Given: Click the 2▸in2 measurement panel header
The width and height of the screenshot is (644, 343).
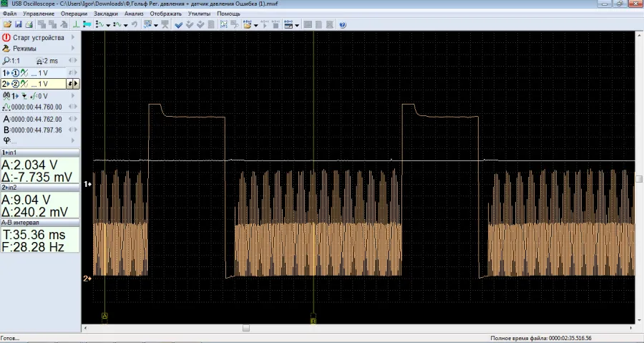Looking at the screenshot, I should click(x=40, y=188).
